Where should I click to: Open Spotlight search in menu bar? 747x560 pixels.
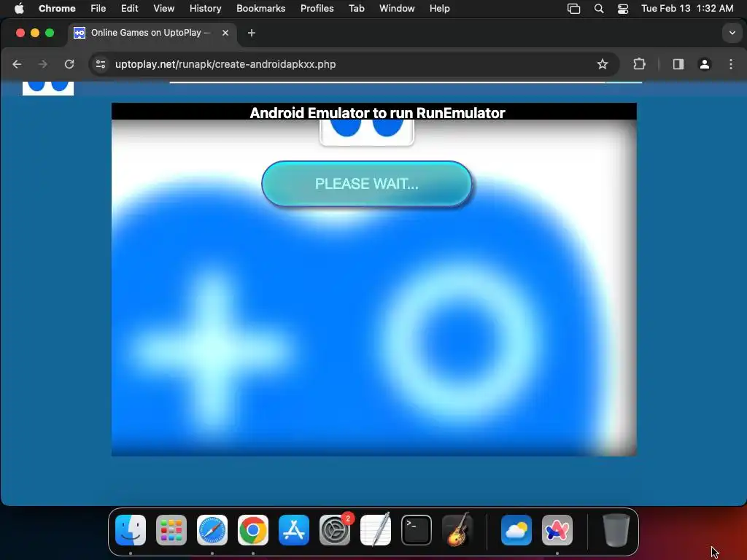(x=599, y=9)
